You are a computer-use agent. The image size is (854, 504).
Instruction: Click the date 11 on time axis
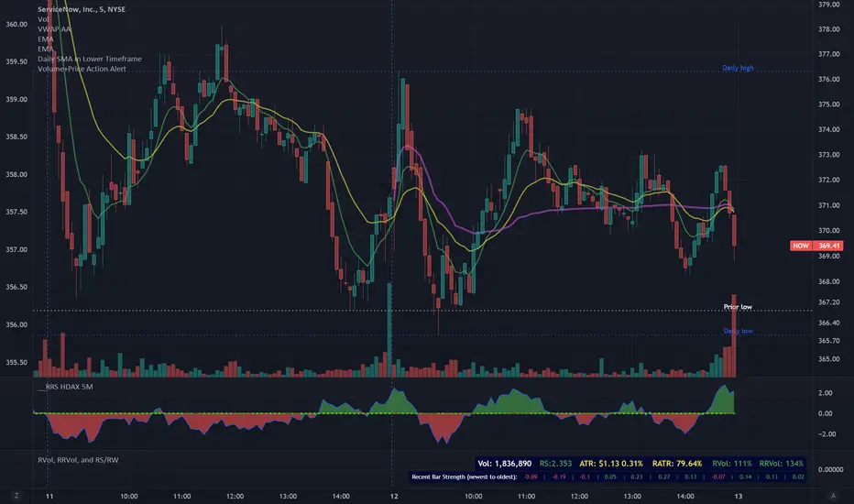click(x=49, y=496)
